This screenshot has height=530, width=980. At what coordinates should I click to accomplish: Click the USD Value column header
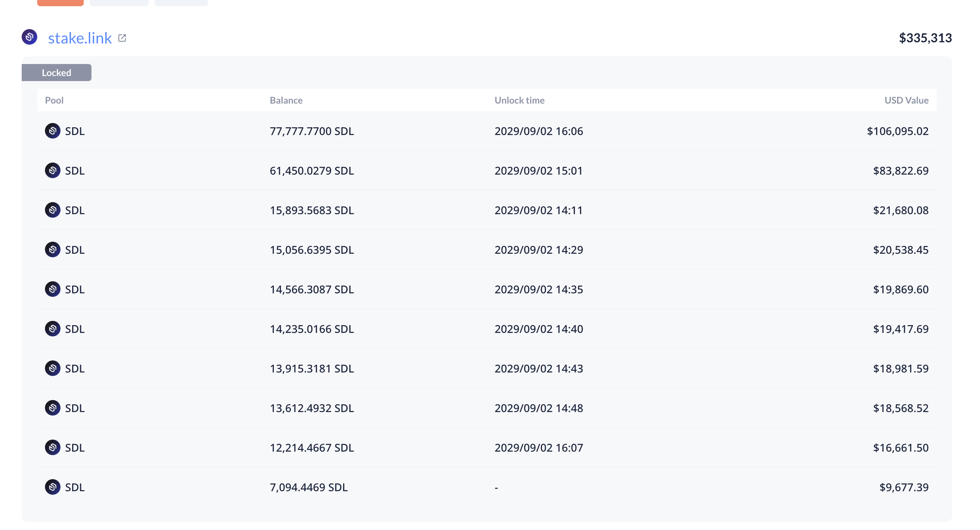[906, 100]
